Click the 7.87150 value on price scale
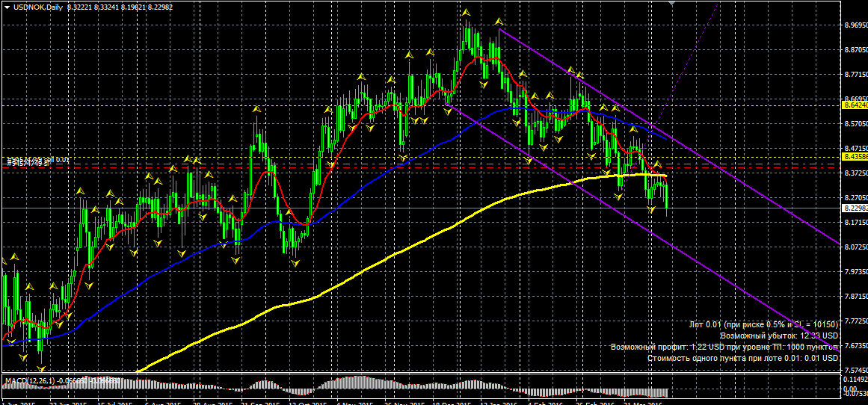868x405 pixels. [856, 297]
